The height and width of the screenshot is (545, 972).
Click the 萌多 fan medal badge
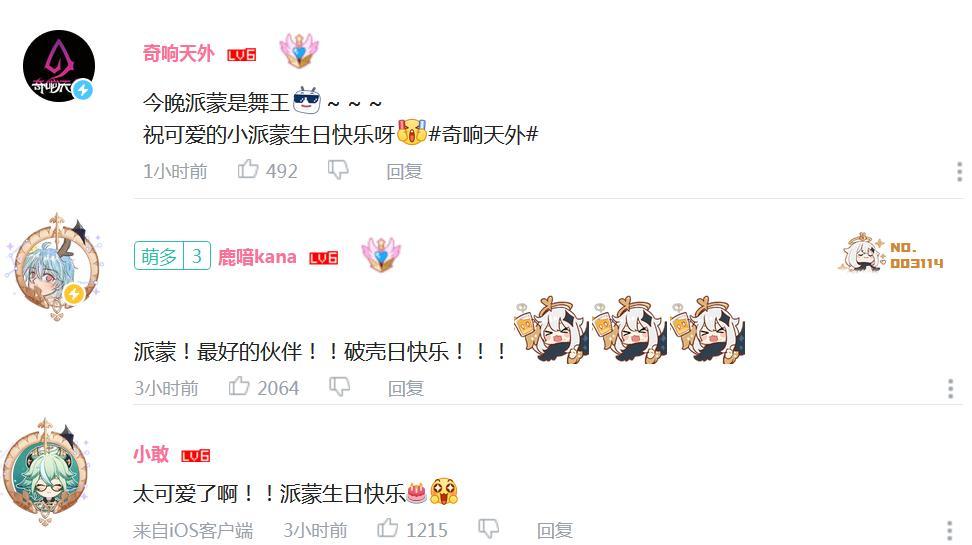tap(172, 255)
